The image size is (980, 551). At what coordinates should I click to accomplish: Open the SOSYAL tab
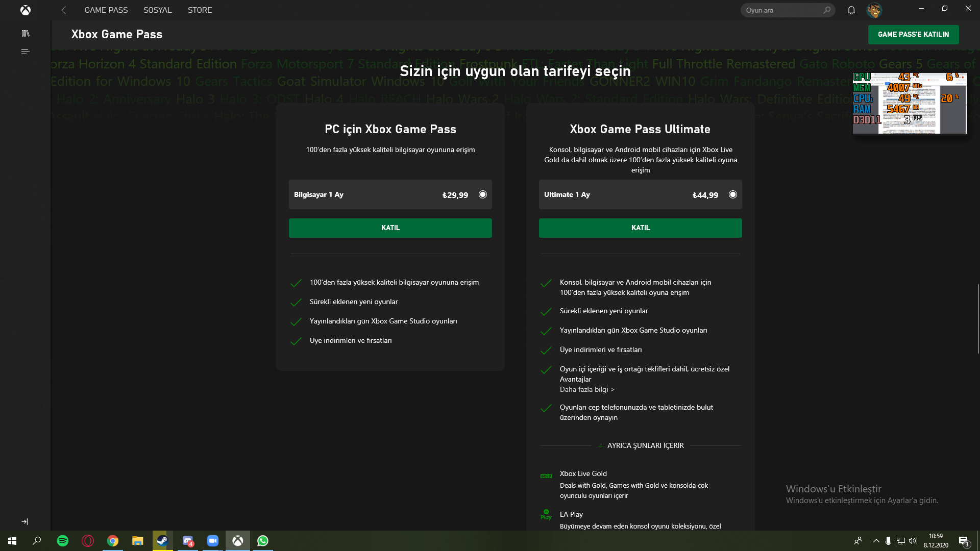tap(157, 10)
